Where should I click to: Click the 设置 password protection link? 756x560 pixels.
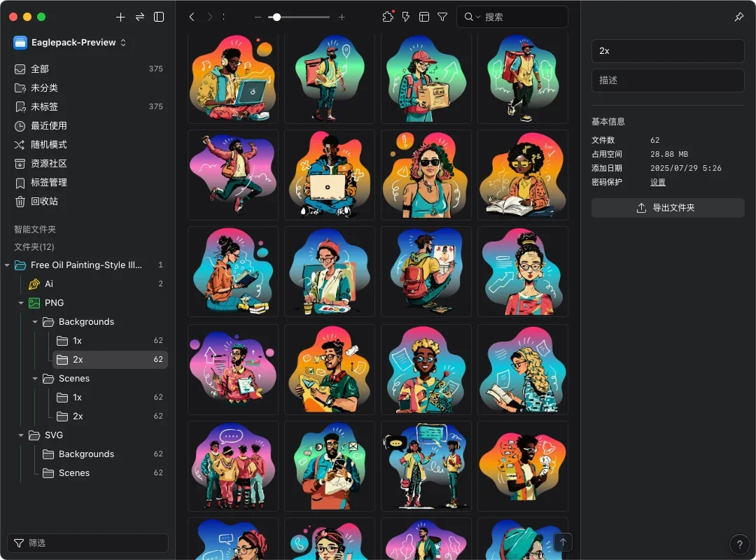pyautogui.click(x=657, y=182)
